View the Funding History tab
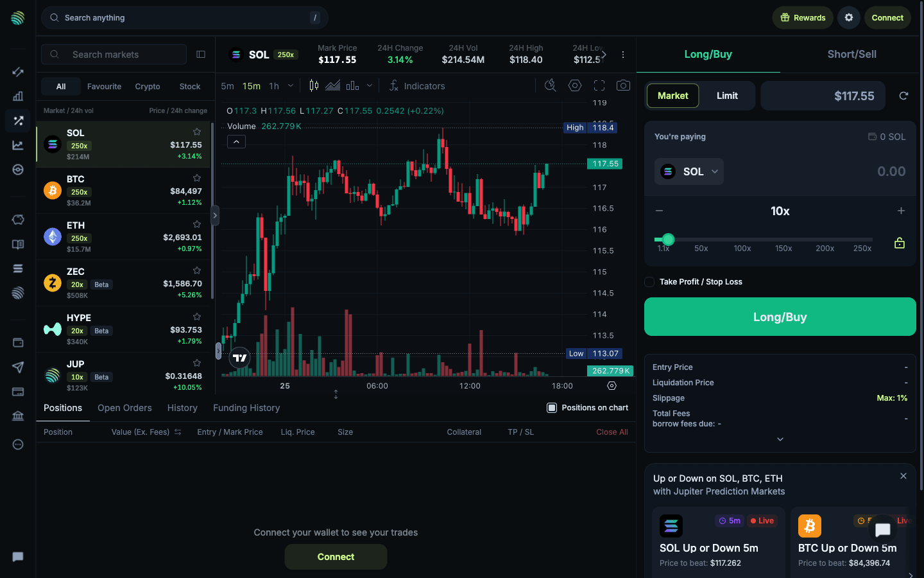This screenshot has height=578, width=924. coord(246,408)
